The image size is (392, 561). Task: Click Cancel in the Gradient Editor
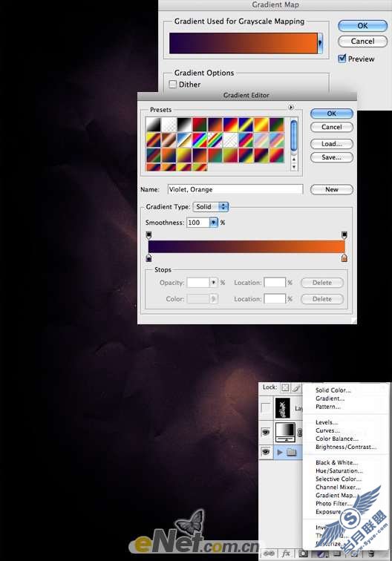[x=332, y=127]
